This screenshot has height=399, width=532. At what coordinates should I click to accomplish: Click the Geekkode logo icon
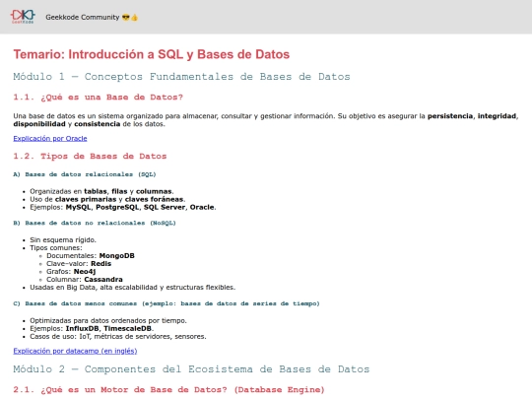pyautogui.click(x=23, y=17)
